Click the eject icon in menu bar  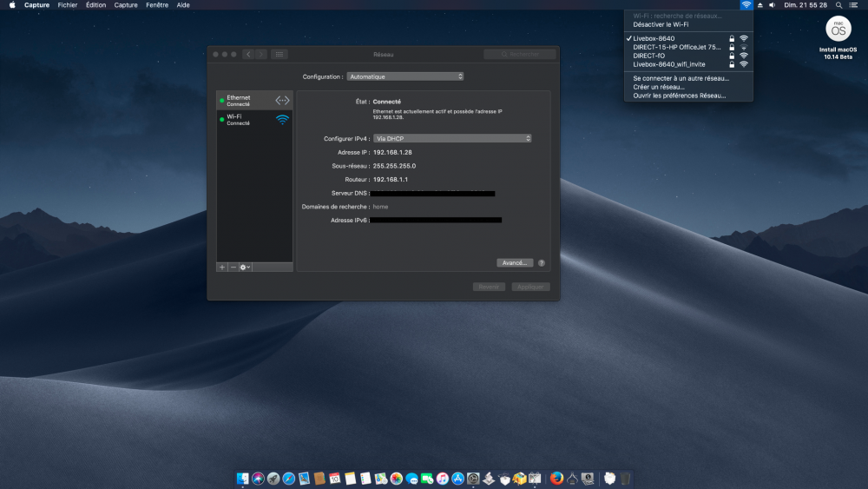tap(760, 5)
